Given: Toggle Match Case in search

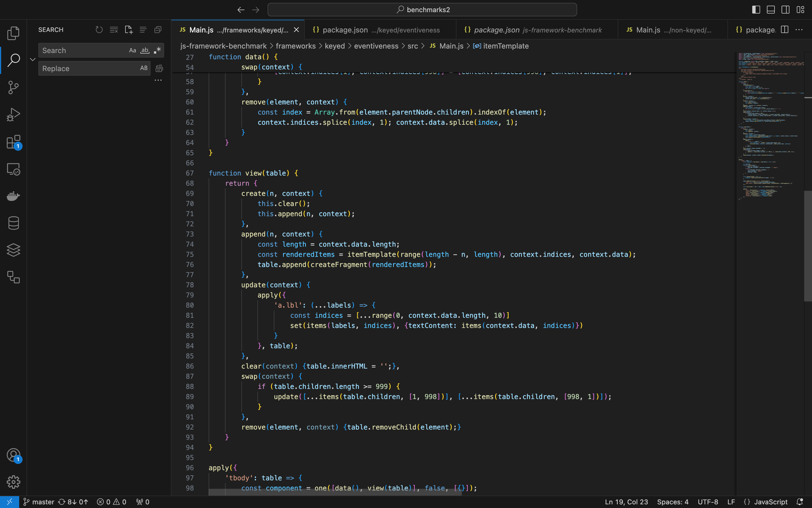Looking at the screenshot, I should coord(133,51).
